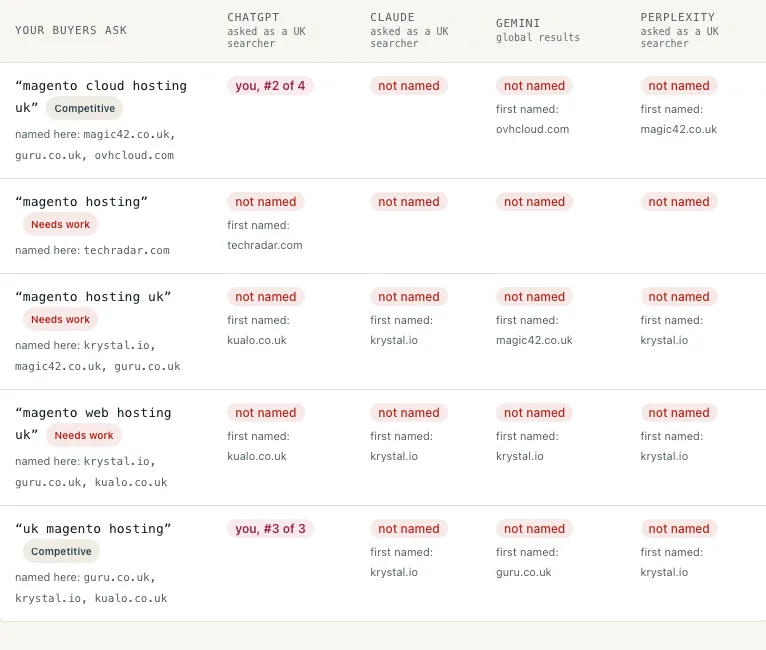Click Perplexity's "not named" for "magento hosting uk"
This screenshot has height=650, width=766.
tap(679, 297)
